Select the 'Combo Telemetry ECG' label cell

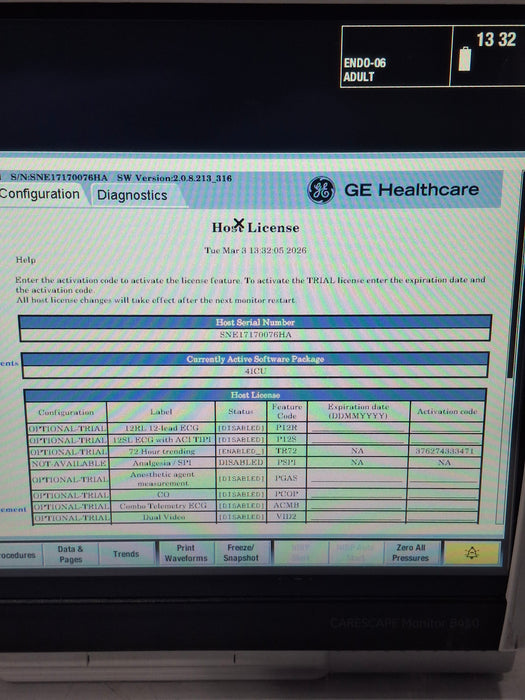pos(163,506)
